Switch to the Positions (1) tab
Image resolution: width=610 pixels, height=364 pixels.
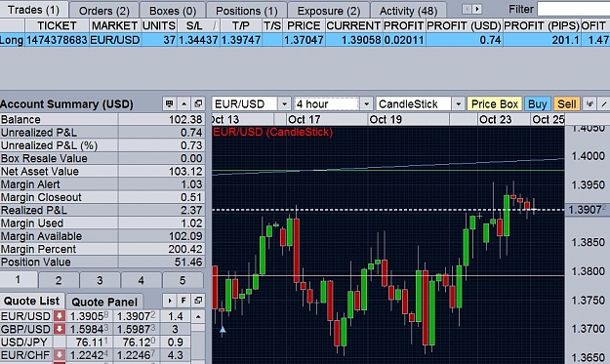[x=247, y=11]
